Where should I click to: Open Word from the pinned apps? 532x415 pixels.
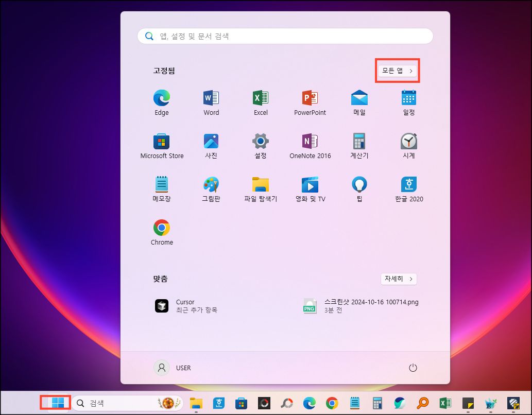pos(211,101)
